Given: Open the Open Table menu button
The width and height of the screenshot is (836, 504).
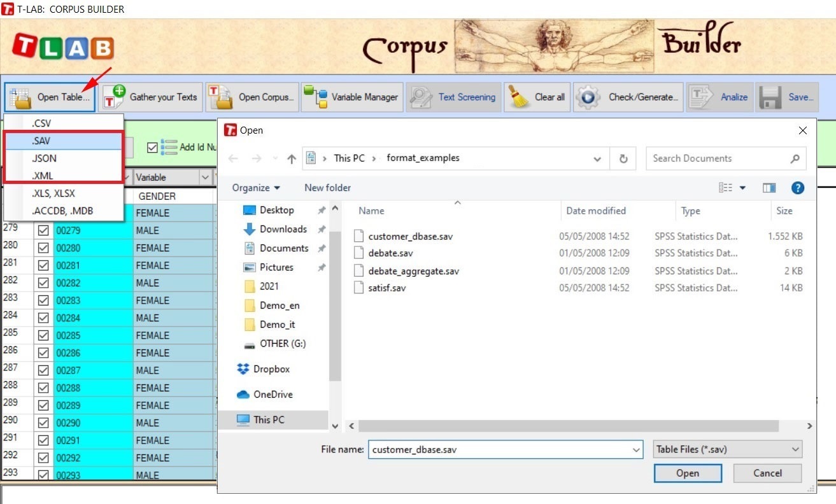Looking at the screenshot, I should pyautogui.click(x=50, y=97).
